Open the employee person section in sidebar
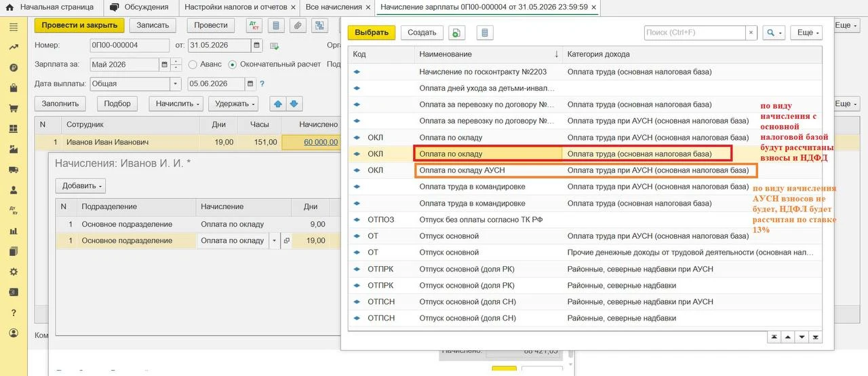Image resolution: width=868 pixels, height=376 pixels. click(x=14, y=190)
